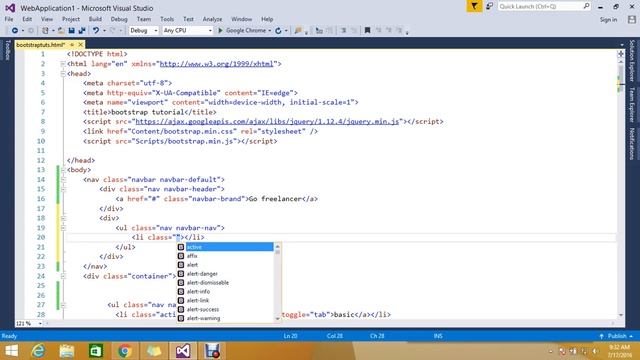Click the Save All toolbar icon
Image resolution: width=640 pixels, height=360 pixels.
(x=82, y=31)
